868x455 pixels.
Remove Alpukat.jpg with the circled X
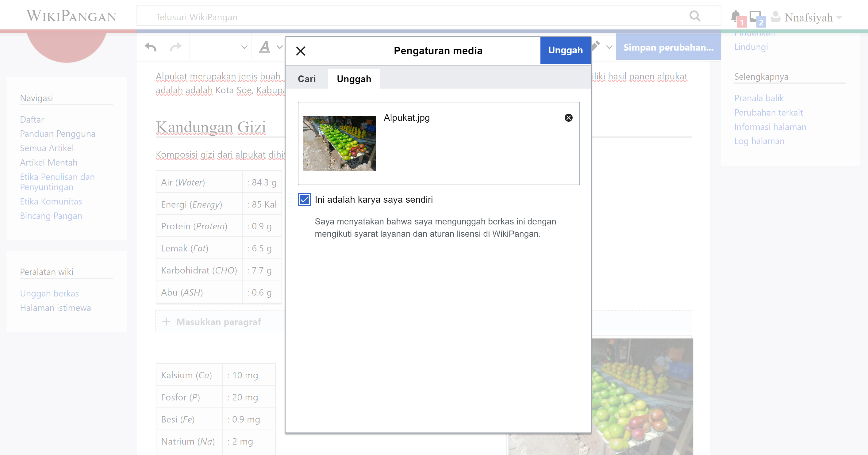click(568, 117)
